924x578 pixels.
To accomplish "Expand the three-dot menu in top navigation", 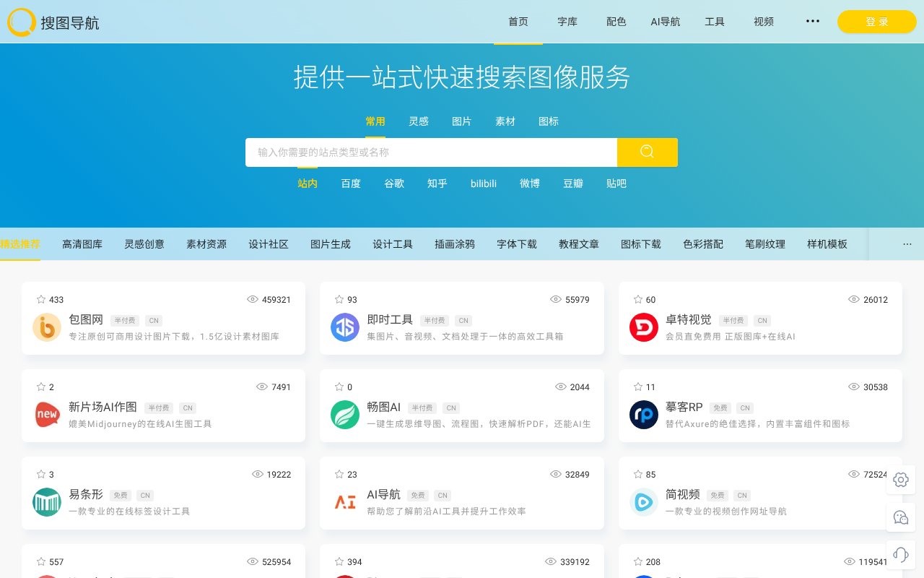I will 812,22.
